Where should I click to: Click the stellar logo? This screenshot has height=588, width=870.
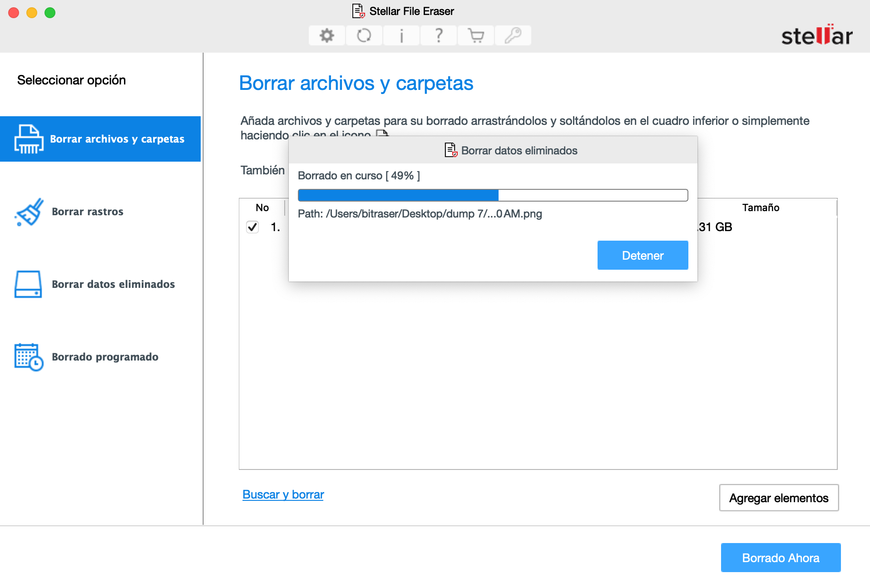(817, 35)
